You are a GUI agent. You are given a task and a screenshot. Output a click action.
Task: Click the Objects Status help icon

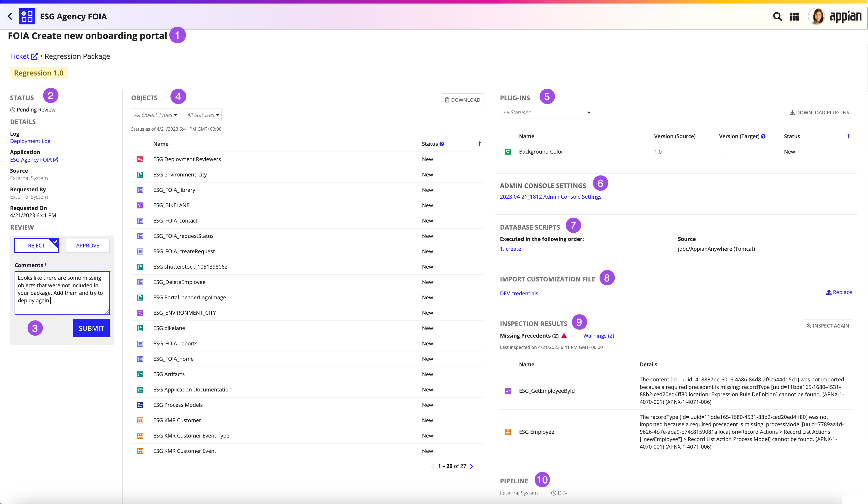pos(442,144)
